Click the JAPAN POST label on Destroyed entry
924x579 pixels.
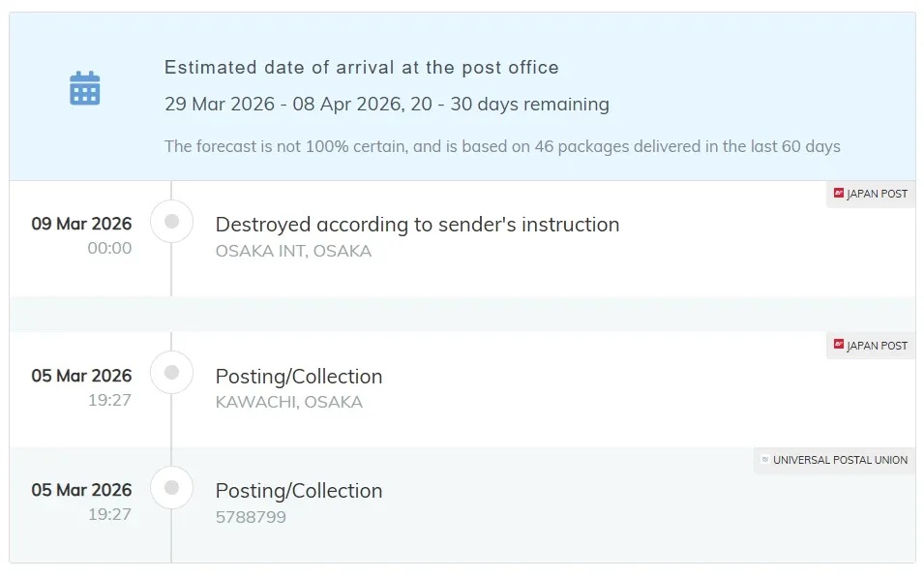coord(877,194)
